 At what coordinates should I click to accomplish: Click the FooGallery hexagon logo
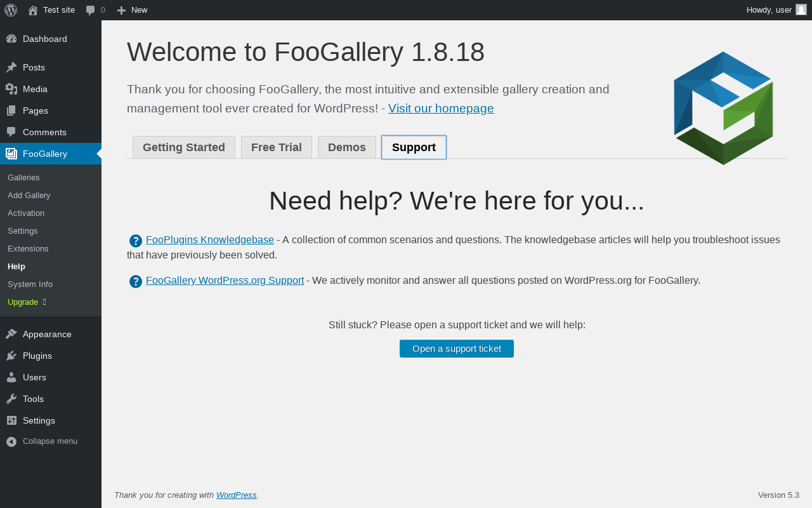pos(723,108)
